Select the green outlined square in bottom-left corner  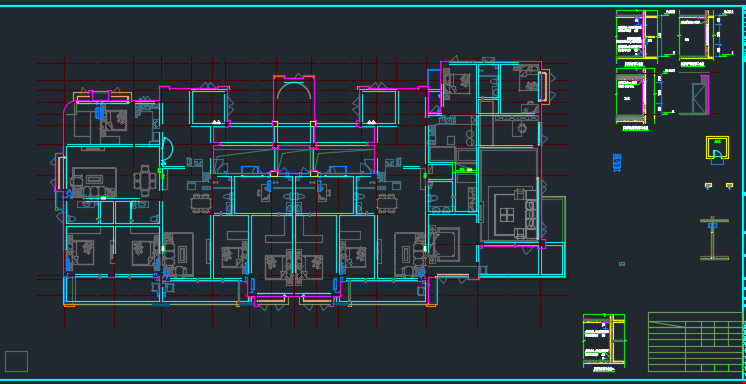click(x=16, y=361)
